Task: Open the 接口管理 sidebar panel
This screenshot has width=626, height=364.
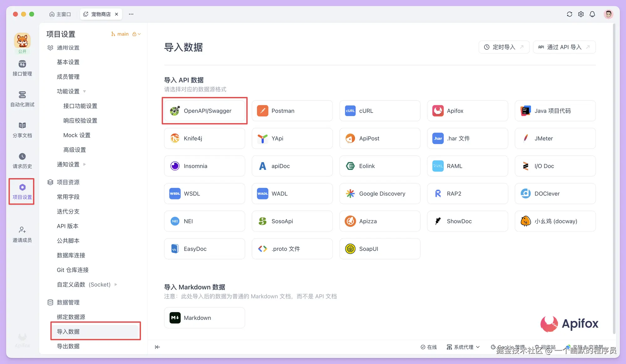Action: coord(22,68)
